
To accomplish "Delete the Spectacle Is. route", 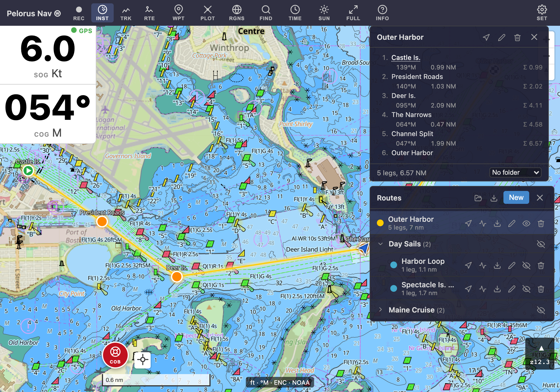I will pyautogui.click(x=541, y=289).
